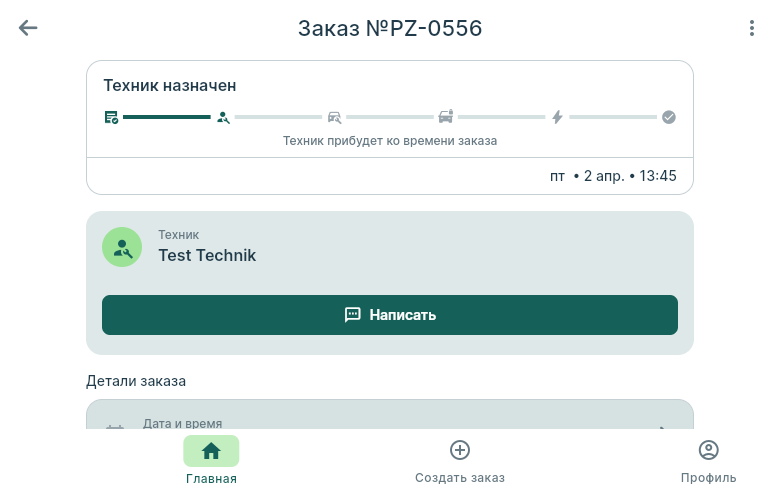The height and width of the screenshot is (493, 780).
Task: Click the Техник назначен status heading
Action: click(x=170, y=86)
